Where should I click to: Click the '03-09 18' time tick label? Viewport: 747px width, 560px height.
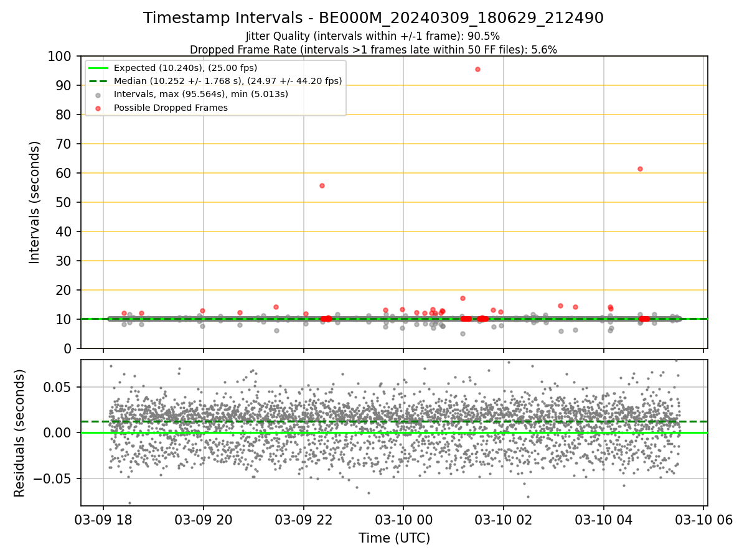point(103,520)
